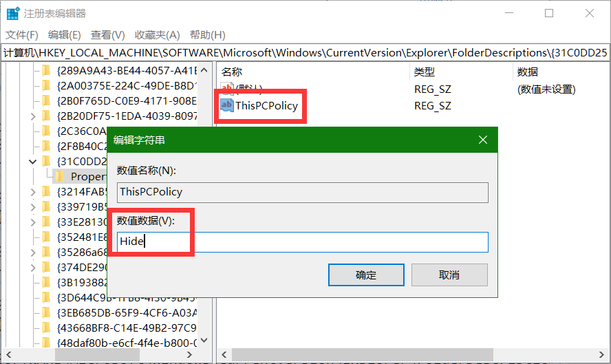Viewport: 611px width, 364px height.
Task: Select the (数值未设置) data cell
Action: tap(546, 89)
